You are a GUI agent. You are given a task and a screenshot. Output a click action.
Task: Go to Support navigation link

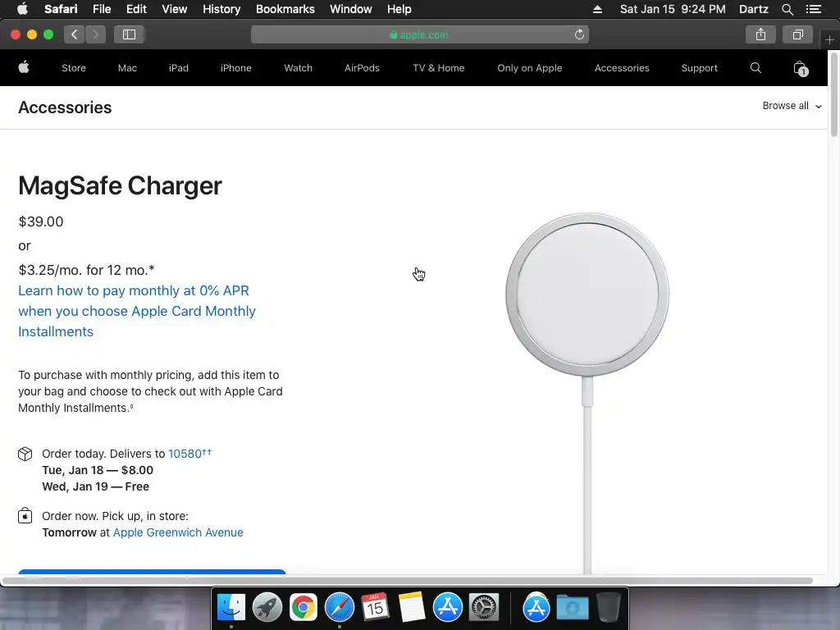(699, 68)
